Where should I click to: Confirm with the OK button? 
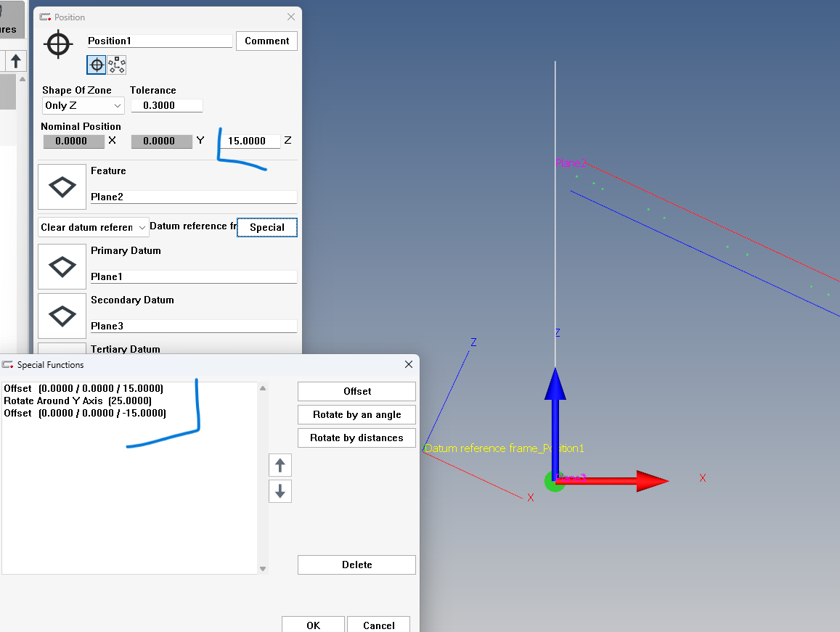313,625
